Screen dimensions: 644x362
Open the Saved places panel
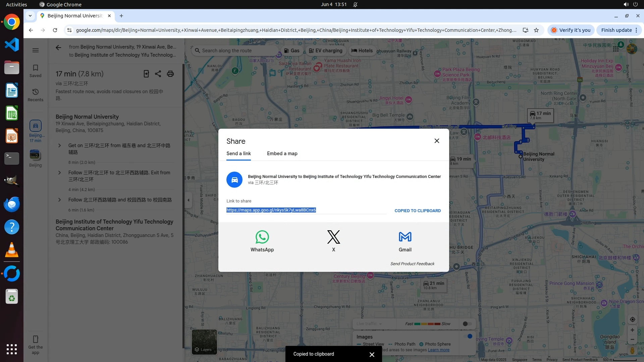(35, 71)
